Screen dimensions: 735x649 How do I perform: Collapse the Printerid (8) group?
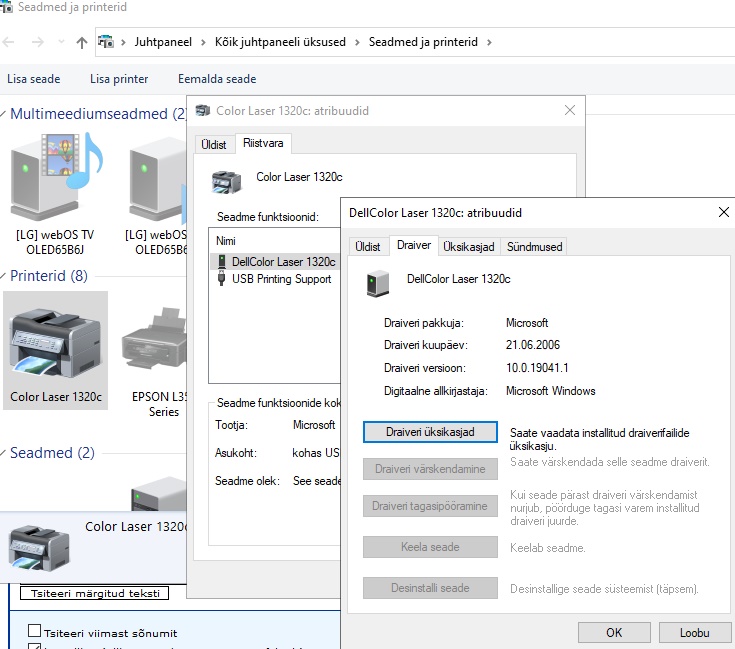pos(4,276)
